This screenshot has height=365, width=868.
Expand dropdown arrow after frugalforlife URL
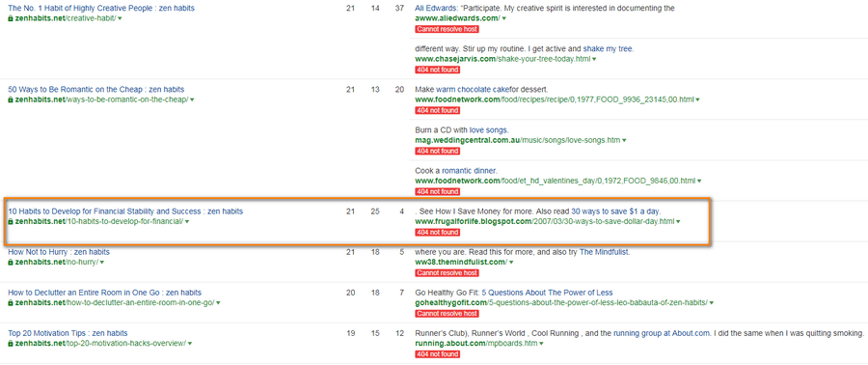678,222
